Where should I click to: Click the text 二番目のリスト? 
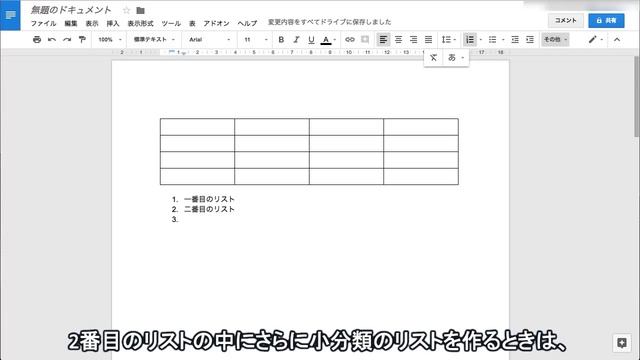click(209, 209)
